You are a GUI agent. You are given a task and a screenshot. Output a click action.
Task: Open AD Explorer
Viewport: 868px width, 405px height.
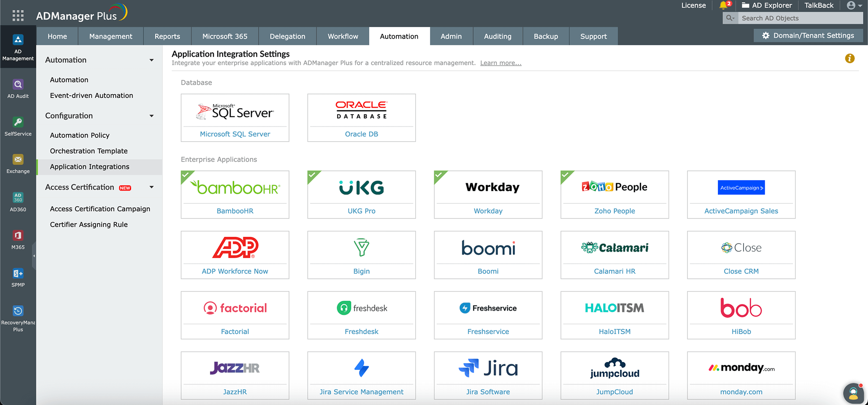[x=767, y=5]
